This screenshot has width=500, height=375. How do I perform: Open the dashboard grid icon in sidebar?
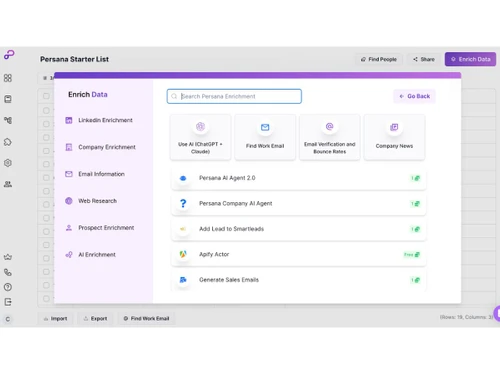click(x=8, y=78)
